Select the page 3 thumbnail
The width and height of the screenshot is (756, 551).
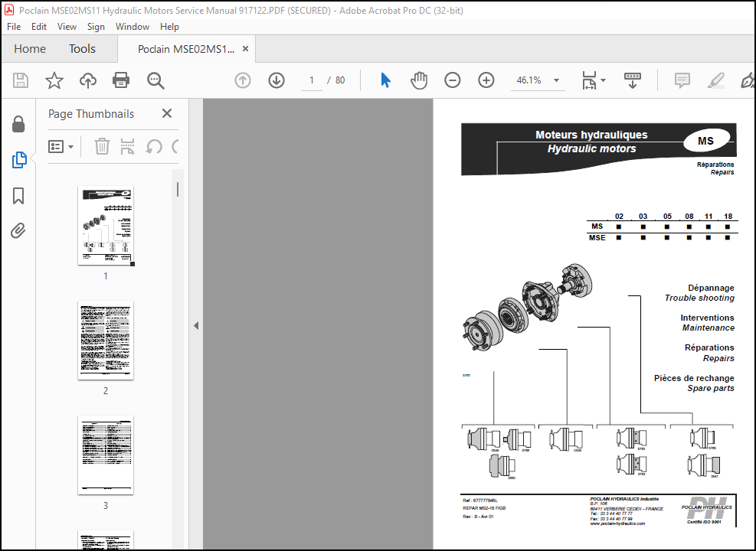(106, 455)
